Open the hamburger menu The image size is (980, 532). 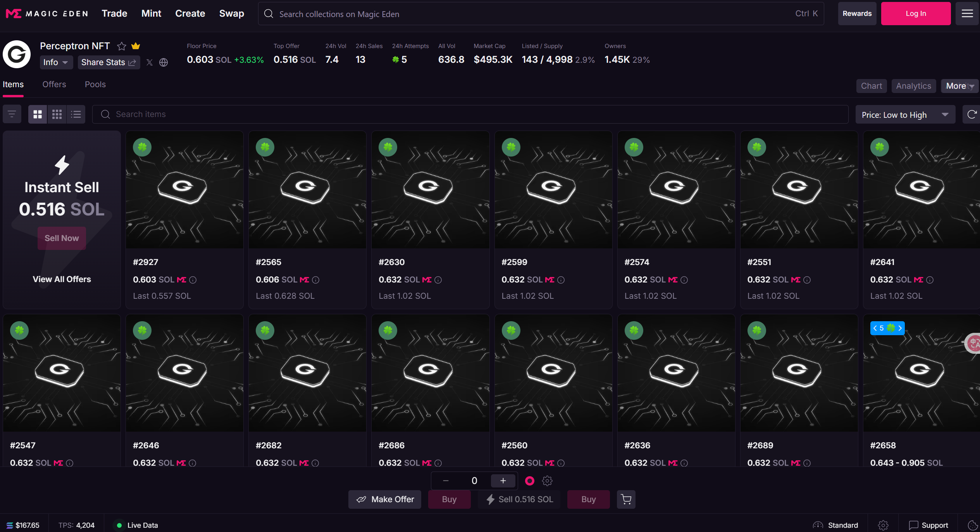[967, 14]
